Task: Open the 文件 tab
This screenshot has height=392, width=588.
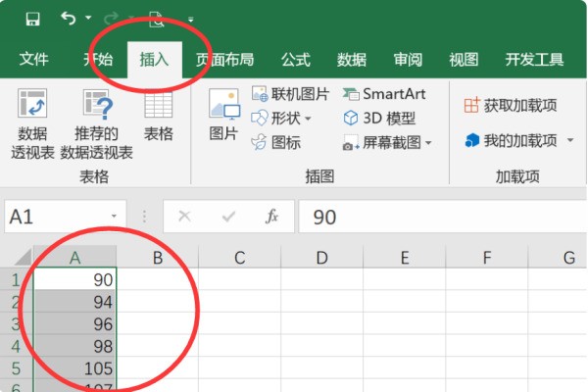Action: click(x=34, y=59)
